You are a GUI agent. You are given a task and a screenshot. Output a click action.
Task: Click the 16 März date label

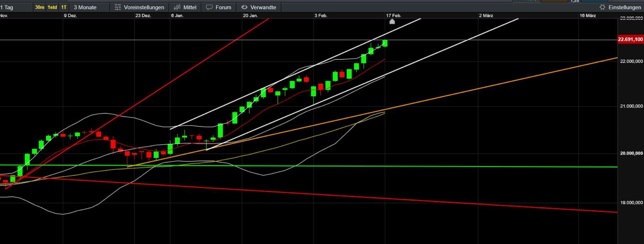point(588,16)
